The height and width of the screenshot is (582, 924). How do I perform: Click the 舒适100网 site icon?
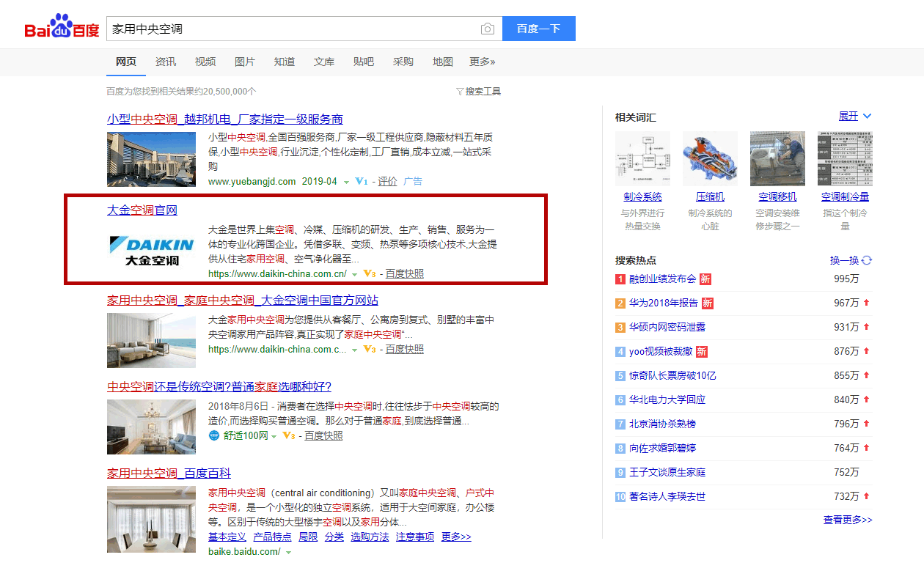coord(214,435)
